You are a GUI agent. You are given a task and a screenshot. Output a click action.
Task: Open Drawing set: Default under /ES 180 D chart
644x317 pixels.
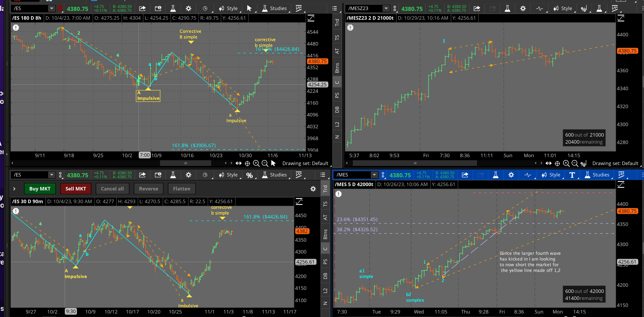306,164
